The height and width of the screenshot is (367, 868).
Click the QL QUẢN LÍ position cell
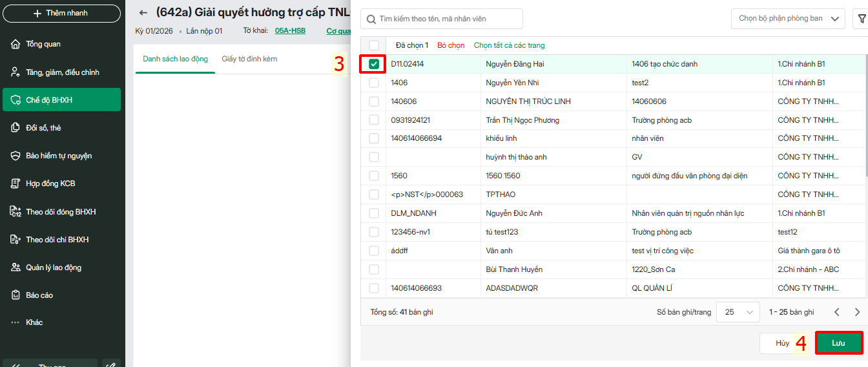point(699,288)
